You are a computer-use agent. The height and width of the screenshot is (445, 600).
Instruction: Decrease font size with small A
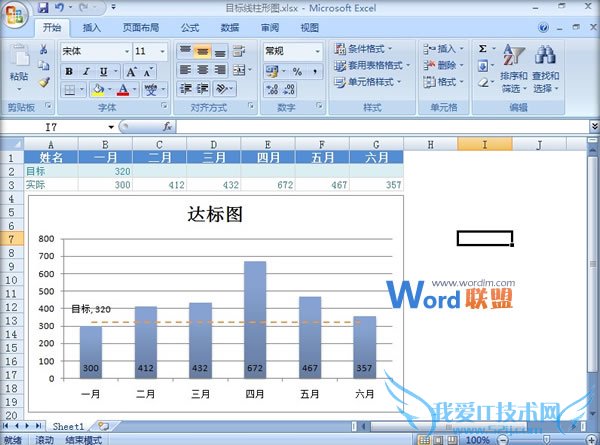[148, 72]
